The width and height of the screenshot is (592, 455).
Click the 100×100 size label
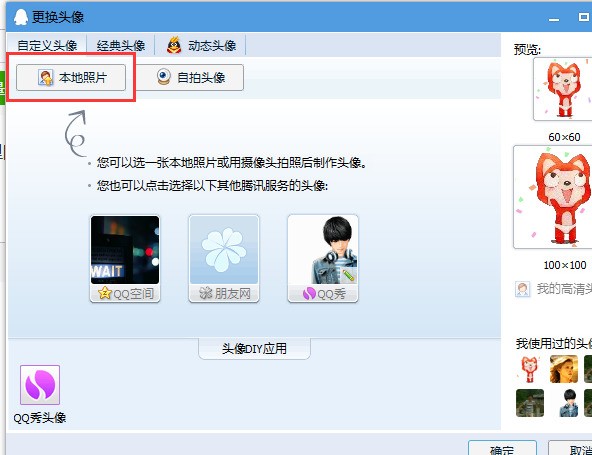coord(565,265)
